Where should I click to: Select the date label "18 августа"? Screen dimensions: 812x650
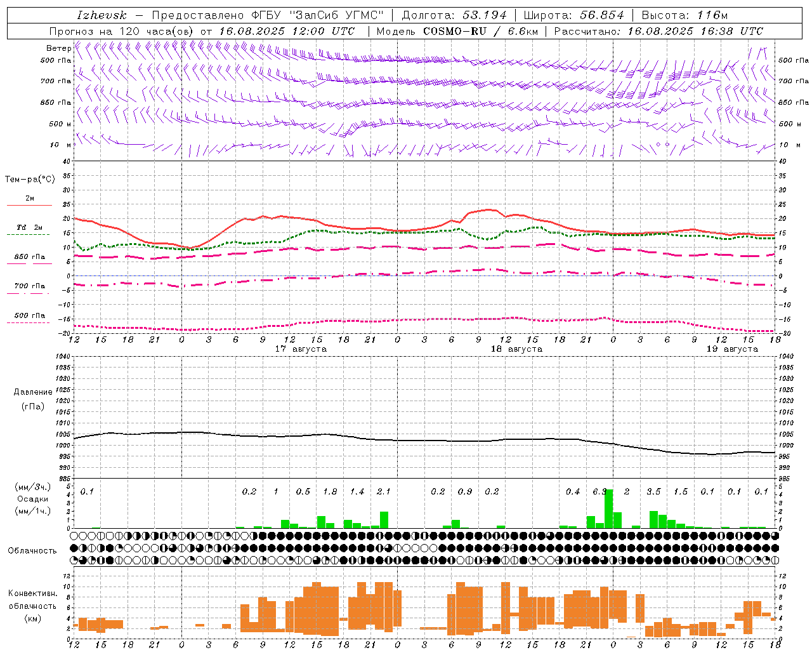coord(516,349)
